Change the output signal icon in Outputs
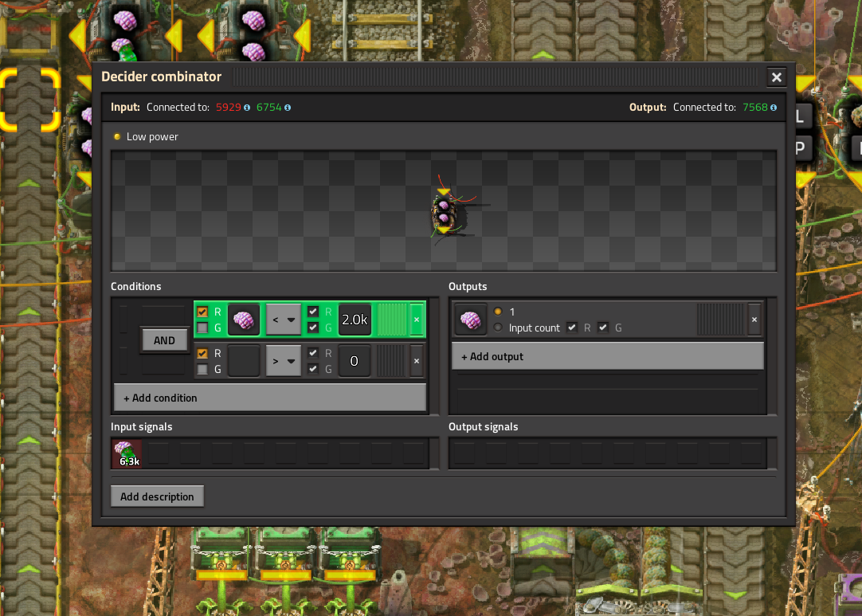The image size is (862, 616). [x=471, y=320]
